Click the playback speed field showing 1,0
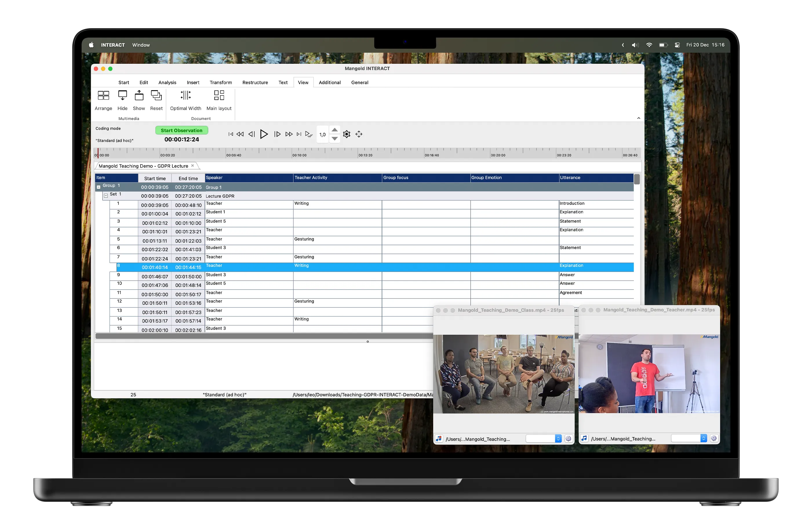Viewport: 812px width, 522px height. click(x=322, y=134)
